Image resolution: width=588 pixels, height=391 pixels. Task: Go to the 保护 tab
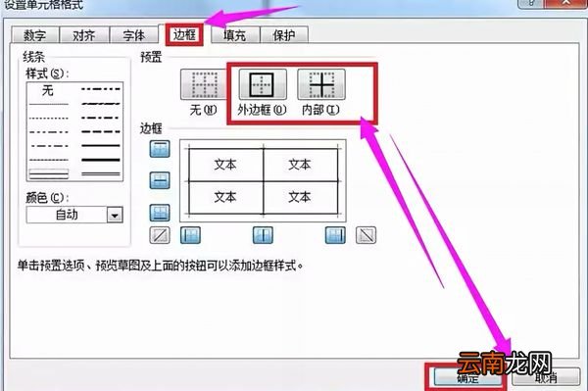(x=284, y=35)
